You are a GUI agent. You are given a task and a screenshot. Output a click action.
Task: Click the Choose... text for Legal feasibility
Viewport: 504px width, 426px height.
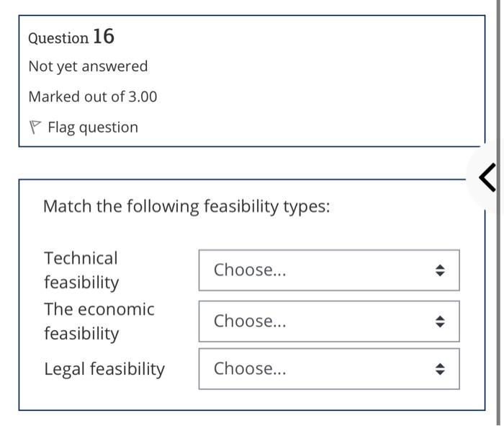250,369
